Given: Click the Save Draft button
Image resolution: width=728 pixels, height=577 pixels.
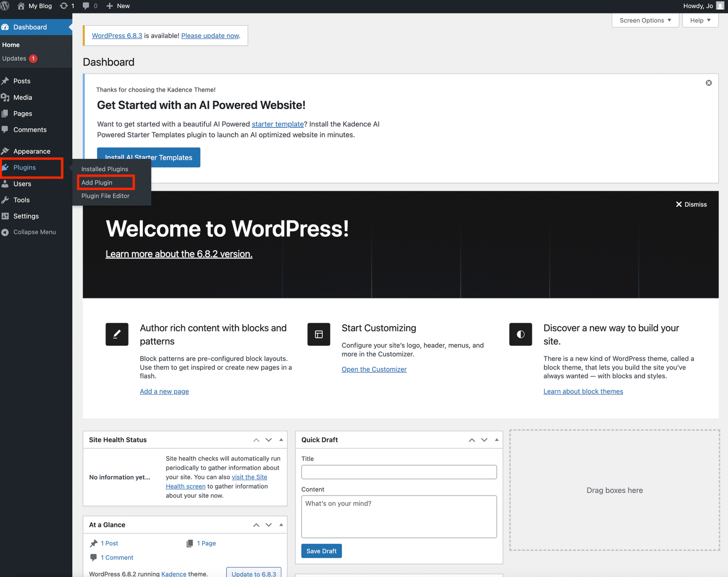Looking at the screenshot, I should [x=321, y=551].
